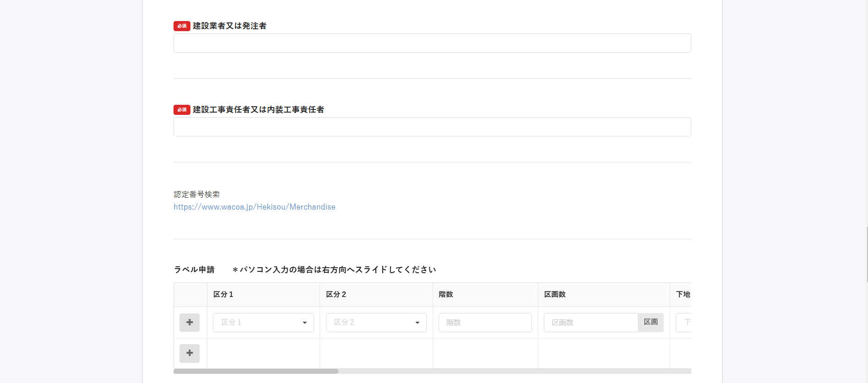Image resolution: width=868 pixels, height=383 pixels.
Task: Click into the 階数 input field
Action: (x=485, y=323)
